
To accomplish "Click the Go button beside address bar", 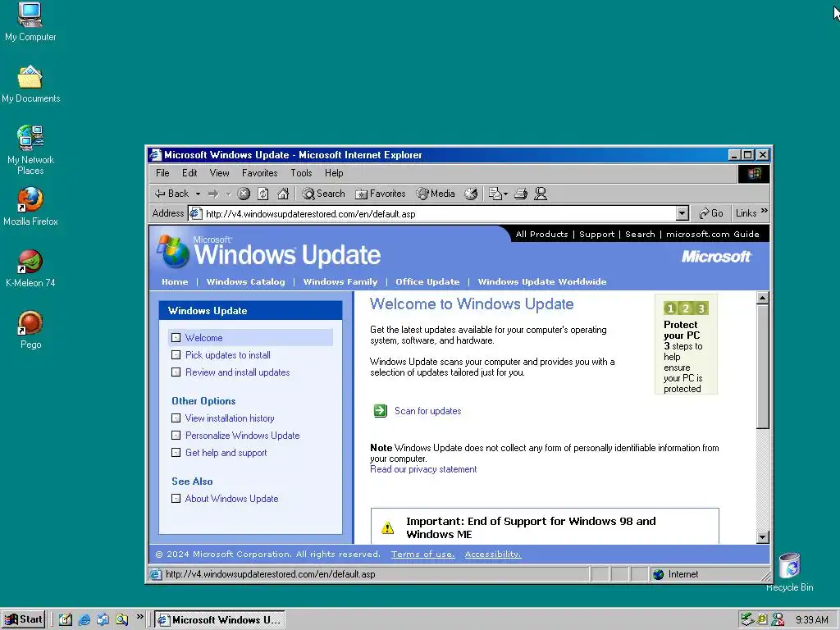I will pos(711,213).
